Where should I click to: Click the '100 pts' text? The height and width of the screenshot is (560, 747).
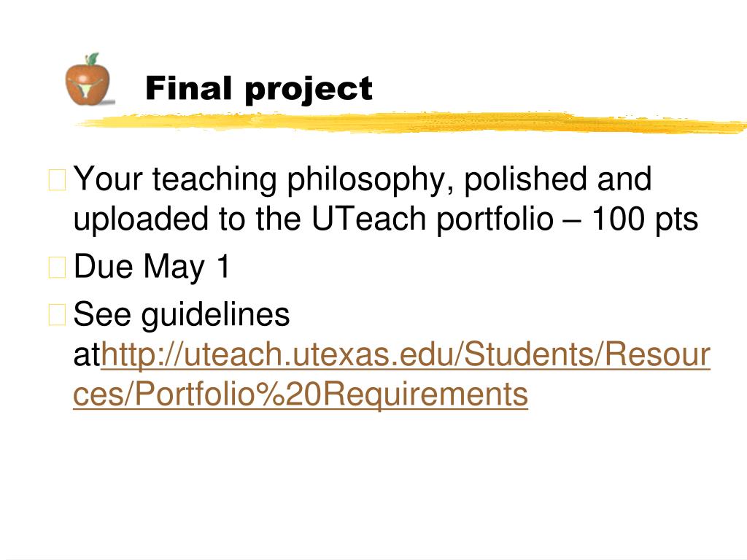[645, 219]
